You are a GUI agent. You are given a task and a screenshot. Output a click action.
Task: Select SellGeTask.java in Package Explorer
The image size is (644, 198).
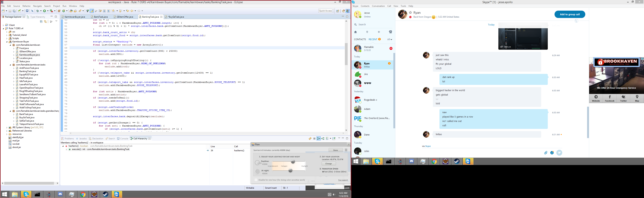point(27,121)
